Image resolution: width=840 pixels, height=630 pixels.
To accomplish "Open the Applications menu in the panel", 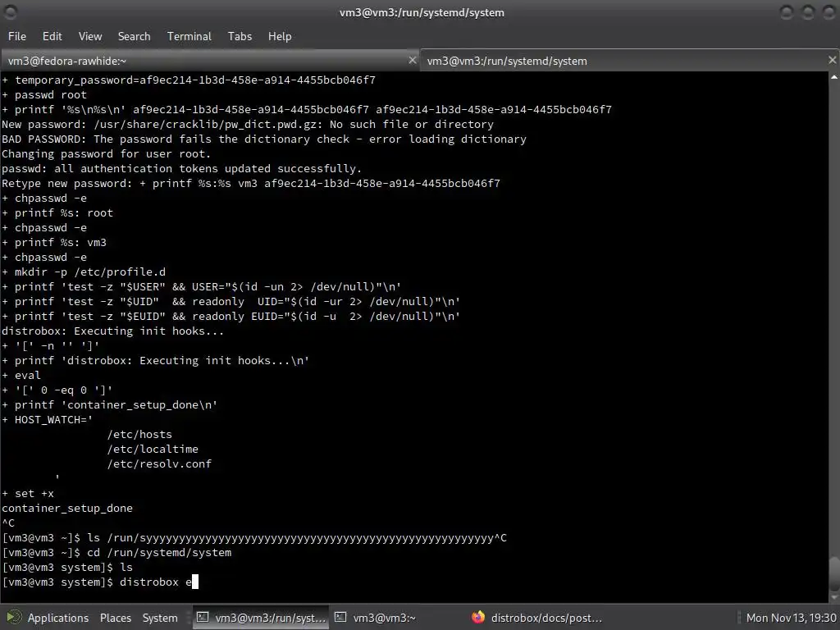I will click(58, 618).
